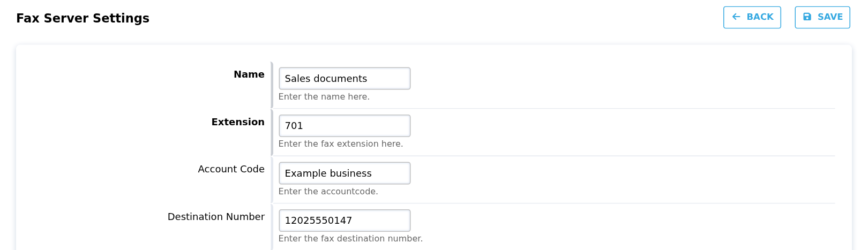Screen dimensions: 868x250
Task: Click the hint 'Enter the name here.'
Action: coord(324,97)
